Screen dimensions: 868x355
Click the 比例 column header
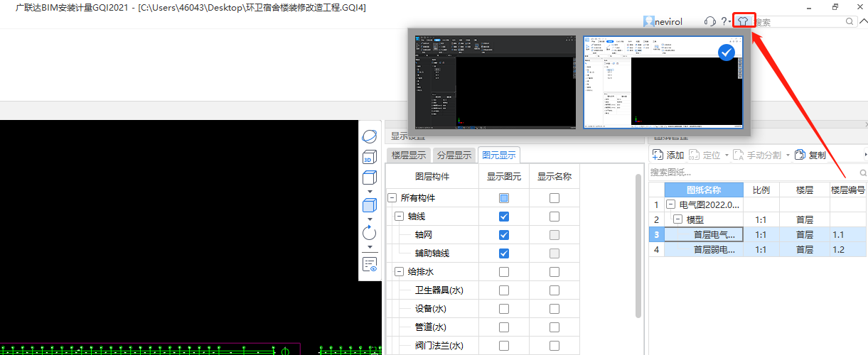point(761,190)
